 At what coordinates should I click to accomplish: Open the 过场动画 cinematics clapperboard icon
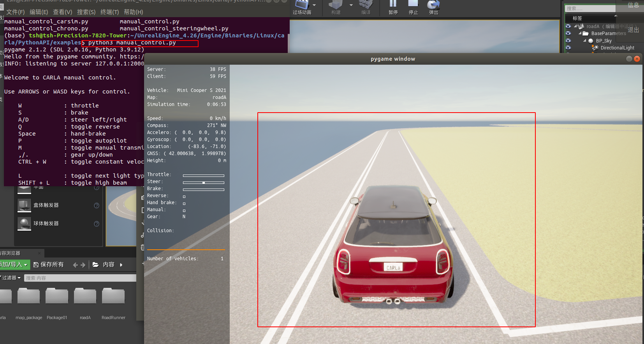pyautogui.click(x=302, y=5)
